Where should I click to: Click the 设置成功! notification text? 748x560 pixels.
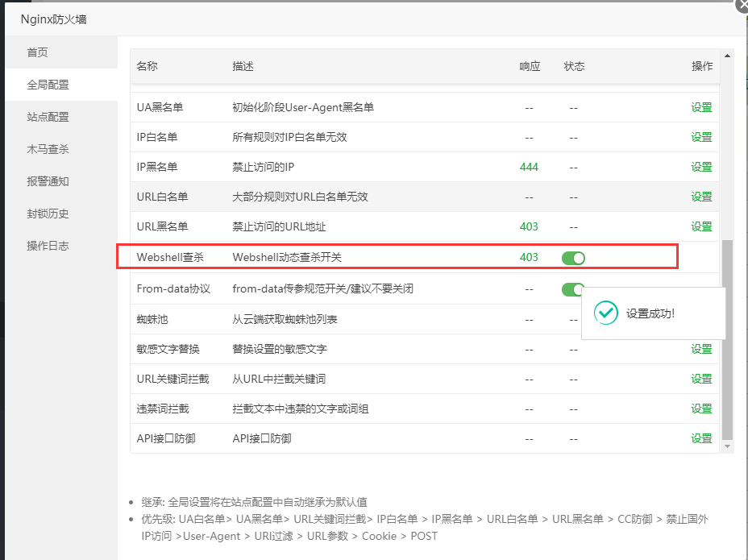pyautogui.click(x=650, y=313)
